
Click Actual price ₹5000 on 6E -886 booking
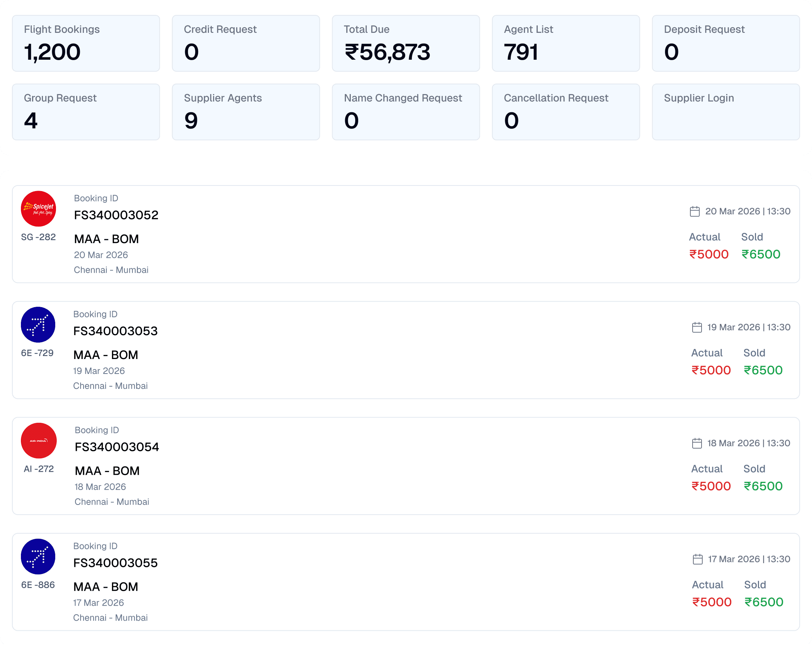pyautogui.click(x=712, y=602)
